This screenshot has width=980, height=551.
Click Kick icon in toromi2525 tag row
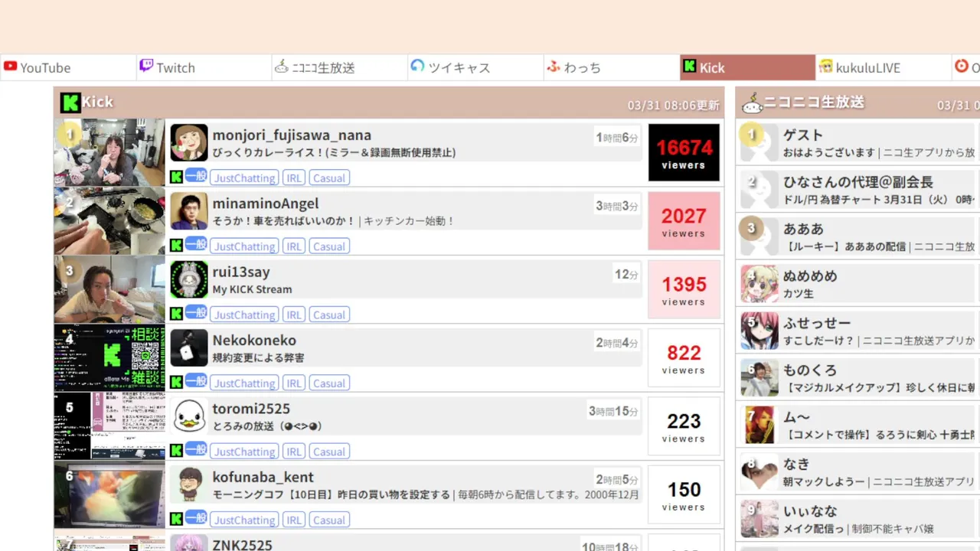[176, 452]
